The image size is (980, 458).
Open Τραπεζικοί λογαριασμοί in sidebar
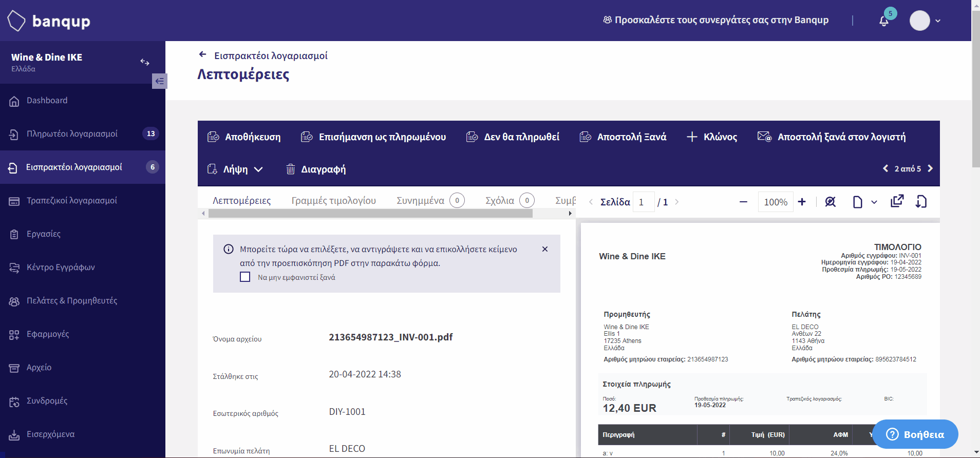[83, 201]
